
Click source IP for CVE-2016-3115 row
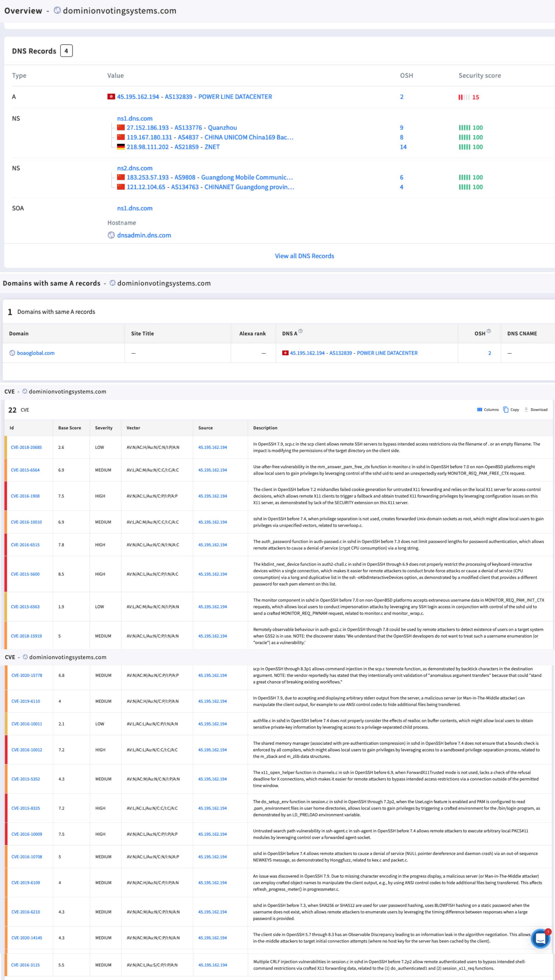pos(212,965)
